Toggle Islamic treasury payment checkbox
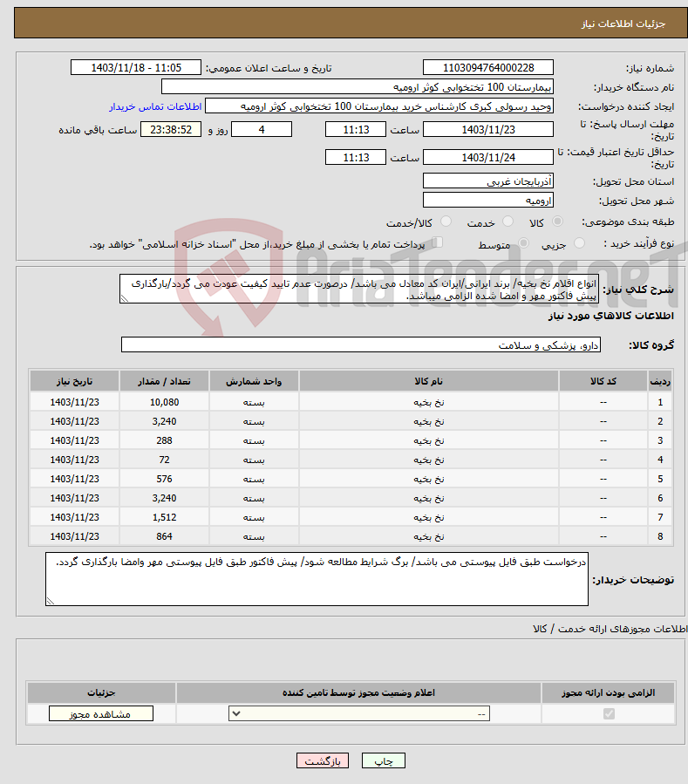The image size is (688, 784). (x=438, y=243)
